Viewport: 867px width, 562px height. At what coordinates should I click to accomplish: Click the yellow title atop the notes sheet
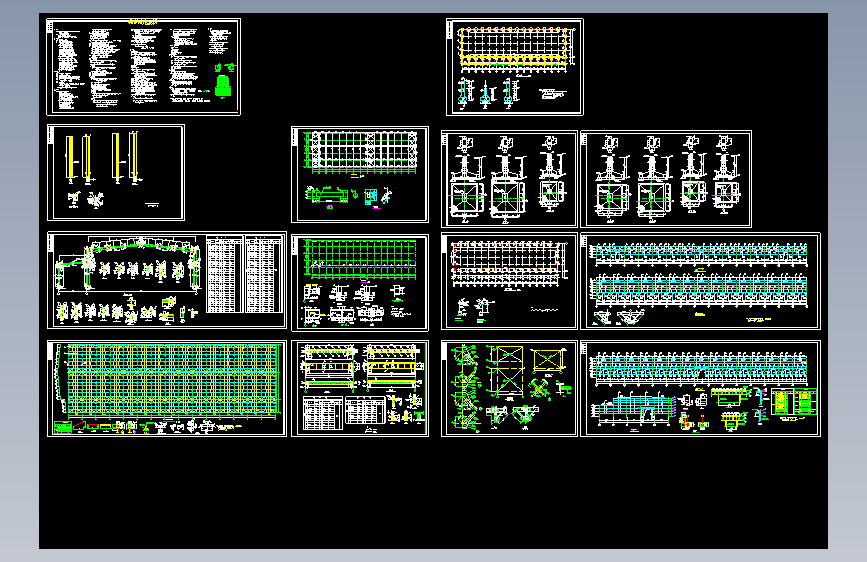click(143, 22)
